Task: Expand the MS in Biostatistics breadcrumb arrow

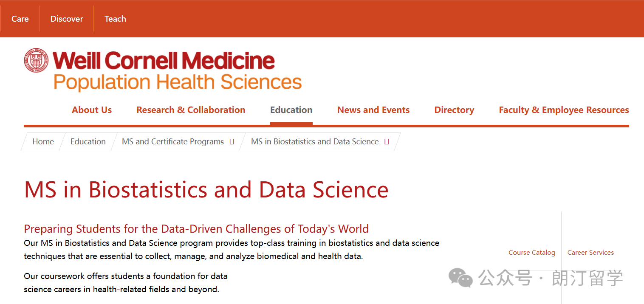Action: click(x=387, y=142)
